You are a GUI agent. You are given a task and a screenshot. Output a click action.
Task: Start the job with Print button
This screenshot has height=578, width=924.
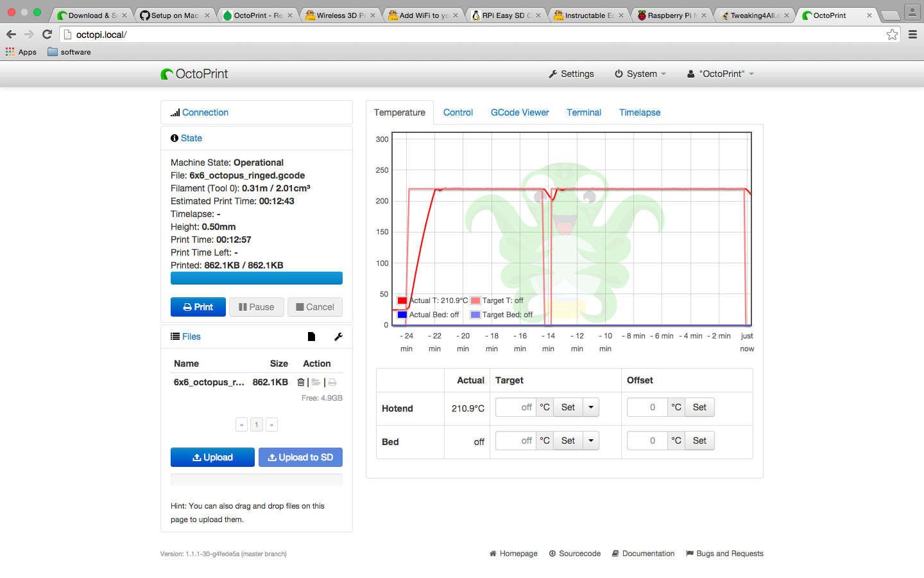(198, 307)
